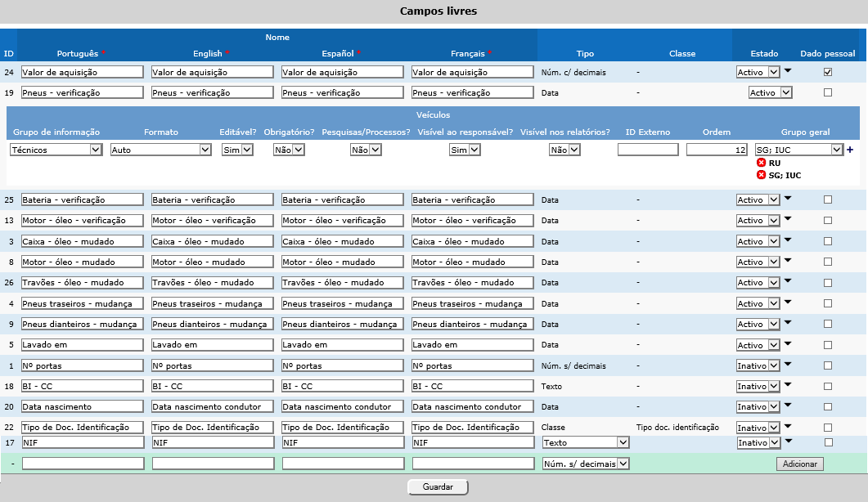The height and width of the screenshot is (502, 868).
Task: Click the Veículos section header
Action: tap(433, 115)
